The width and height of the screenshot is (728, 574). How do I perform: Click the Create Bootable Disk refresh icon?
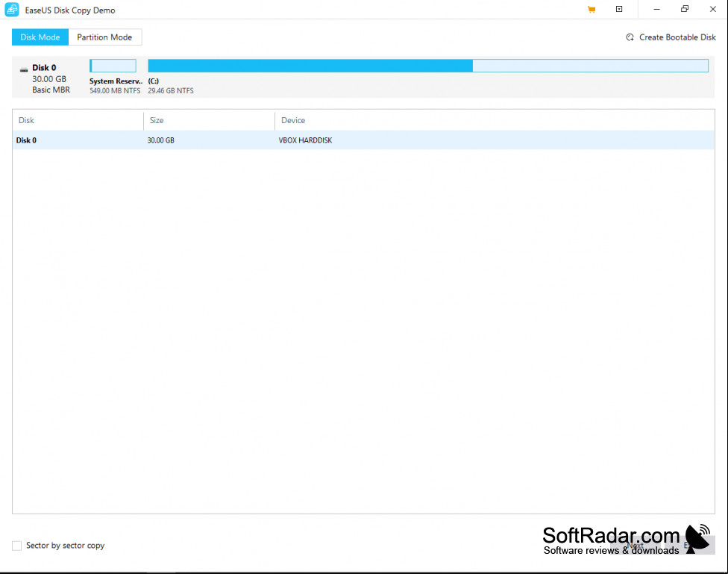(630, 37)
